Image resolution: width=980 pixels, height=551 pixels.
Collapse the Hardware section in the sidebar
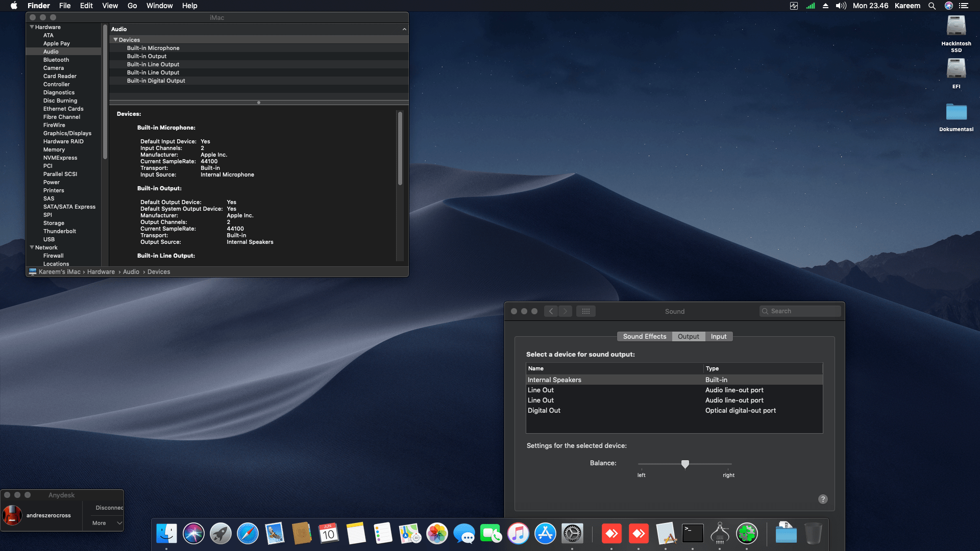pyautogui.click(x=32, y=27)
